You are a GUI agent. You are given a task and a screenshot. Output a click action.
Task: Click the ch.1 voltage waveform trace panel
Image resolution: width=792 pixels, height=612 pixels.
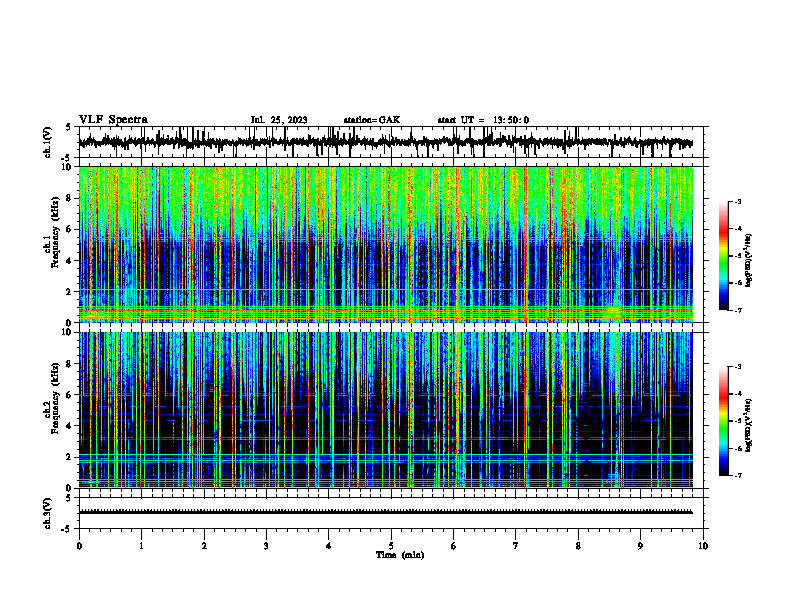[x=393, y=142]
